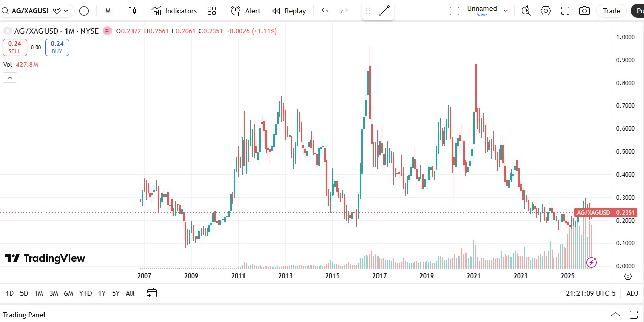Select the 5Y time range
Viewport: 644px width, 322px height.
coord(116,293)
